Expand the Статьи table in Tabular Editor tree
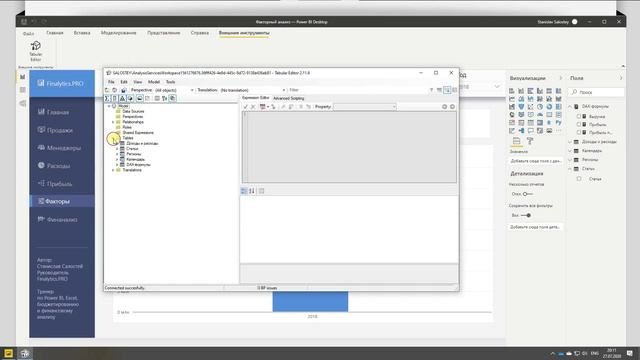Screen dimensions: 640x360 click(x=117, y=149)
